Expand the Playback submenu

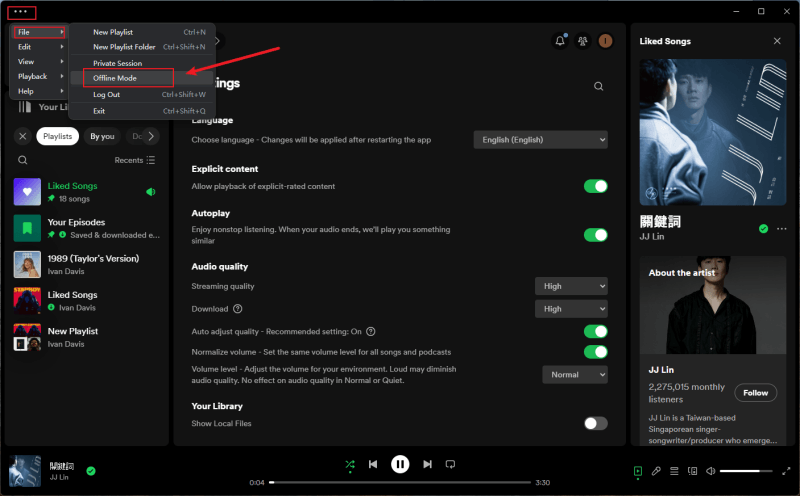(40, 77)
